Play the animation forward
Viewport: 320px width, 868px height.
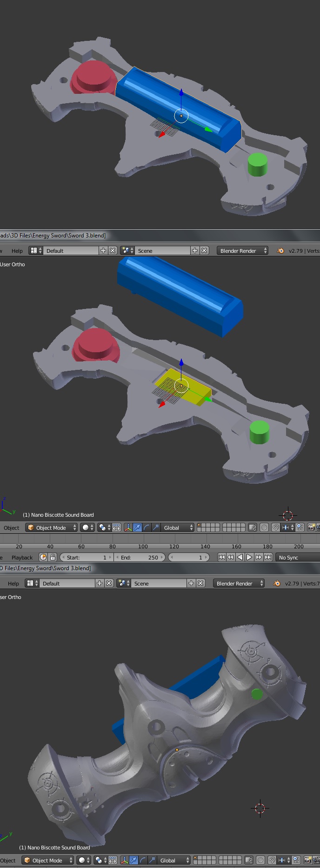249,557
